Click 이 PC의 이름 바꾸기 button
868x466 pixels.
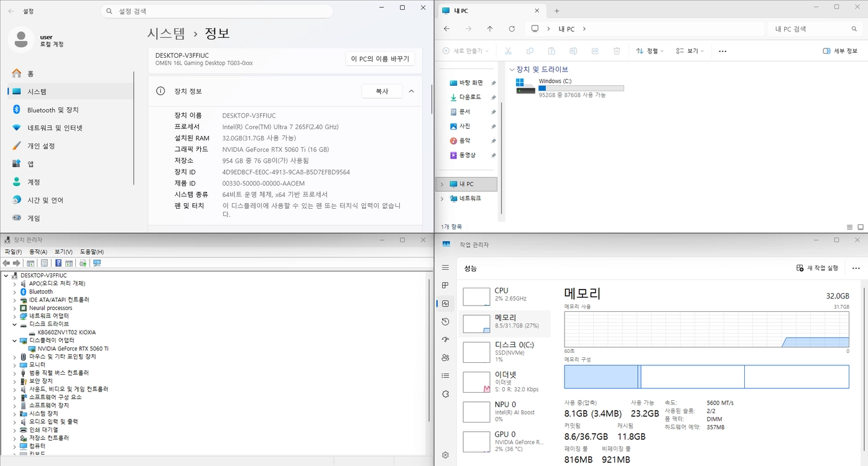click(x=380, y=59)
